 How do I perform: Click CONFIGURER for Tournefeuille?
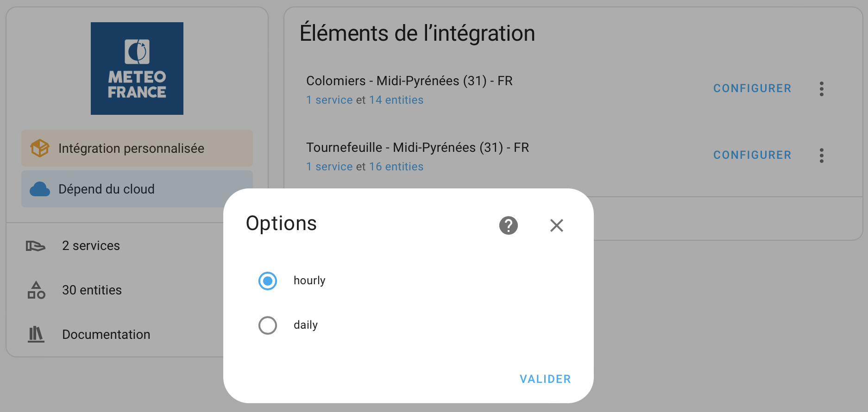coord(752,155)
